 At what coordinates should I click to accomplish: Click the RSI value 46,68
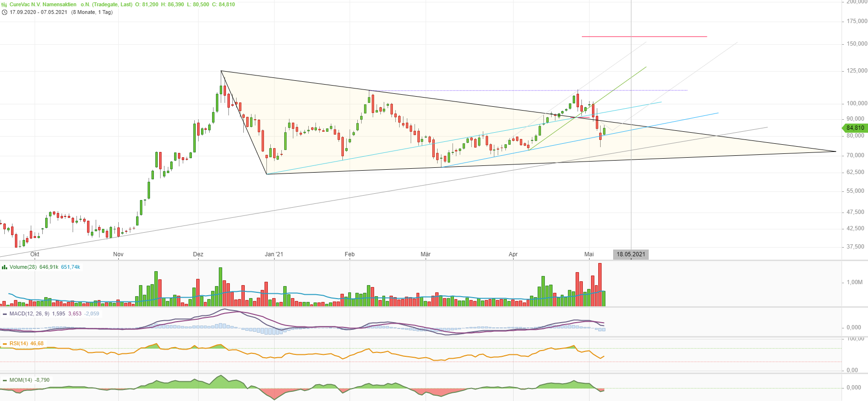pyautogui.click(x=37, y=343)
